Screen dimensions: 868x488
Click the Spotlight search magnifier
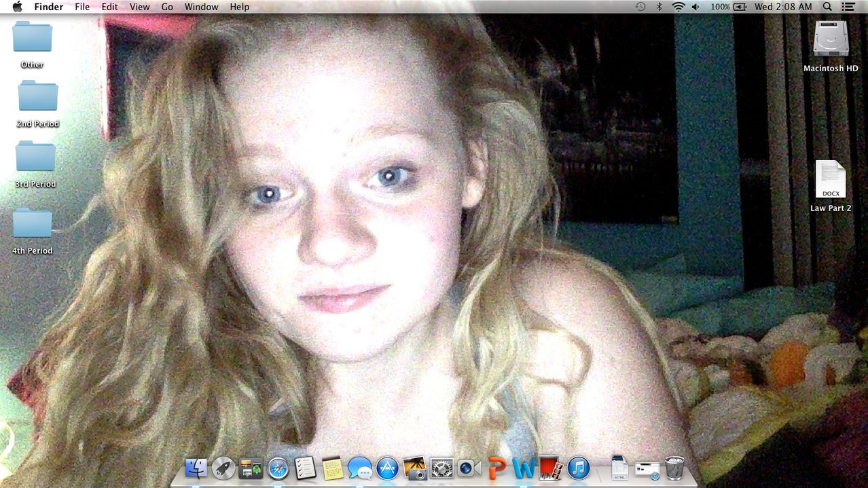[x=827, y=7]
